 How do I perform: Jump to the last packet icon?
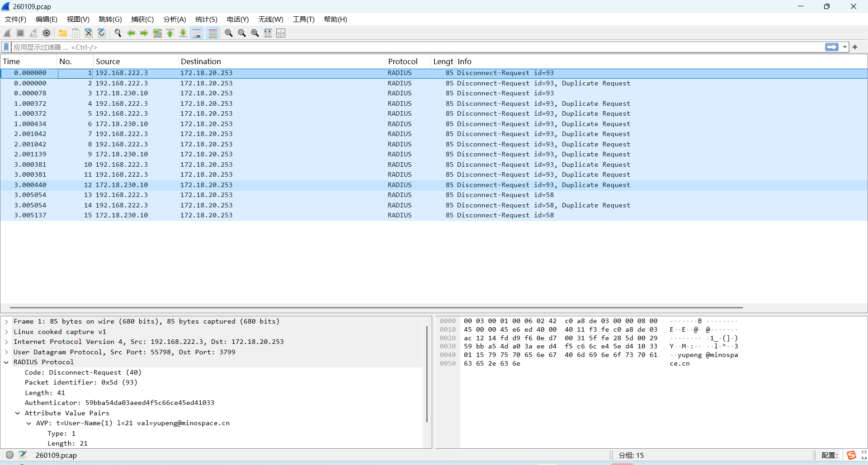[x=183, y=33]
